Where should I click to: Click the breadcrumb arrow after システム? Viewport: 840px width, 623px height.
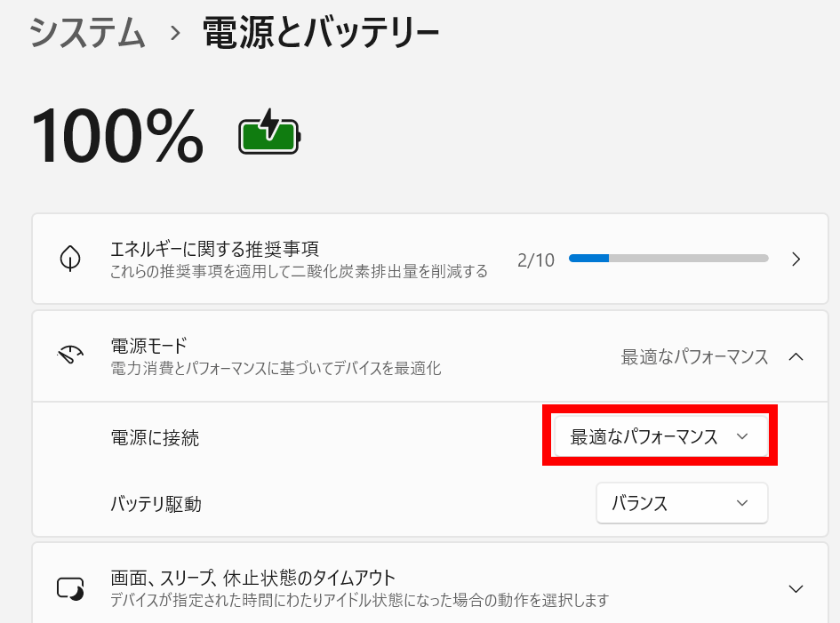point(175,34)
